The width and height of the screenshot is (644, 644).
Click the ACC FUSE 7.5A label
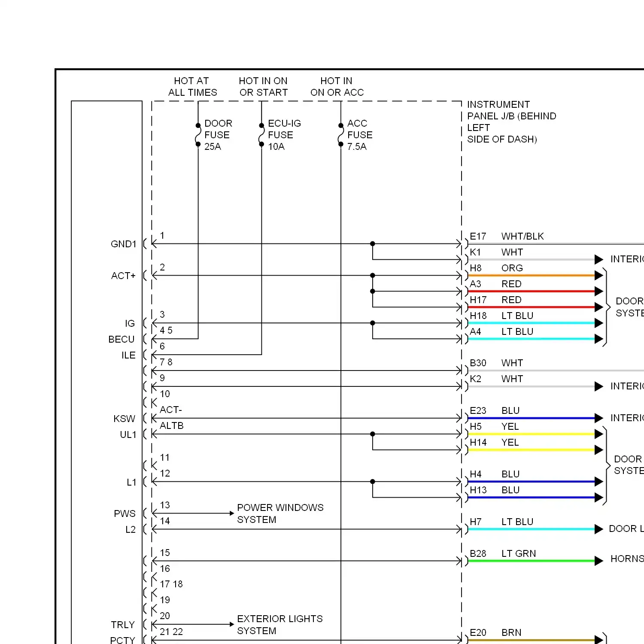click(360, 135)
